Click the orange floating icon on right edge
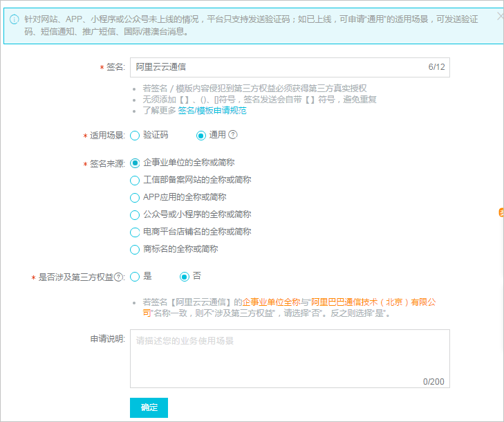The image size is (504, 422). (501, 213)
